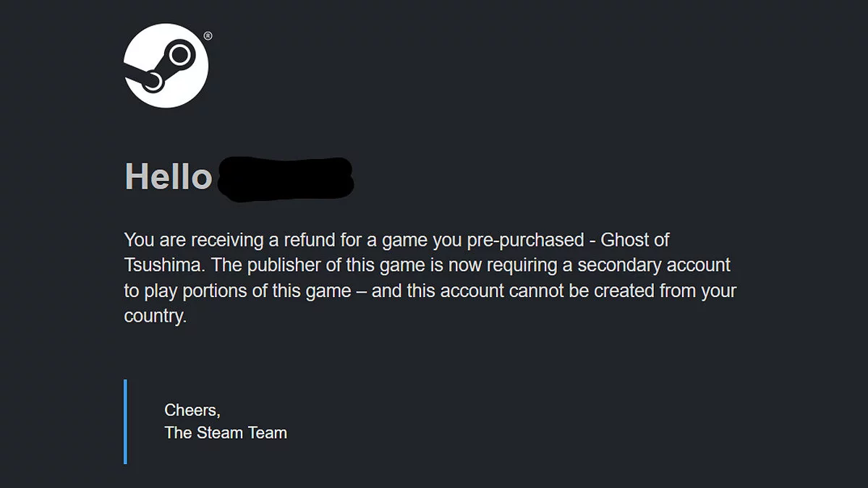The height and width of the screenshot is (488, 868).
Task: Click the blacked-out redacted username
Action: (285, 177)
